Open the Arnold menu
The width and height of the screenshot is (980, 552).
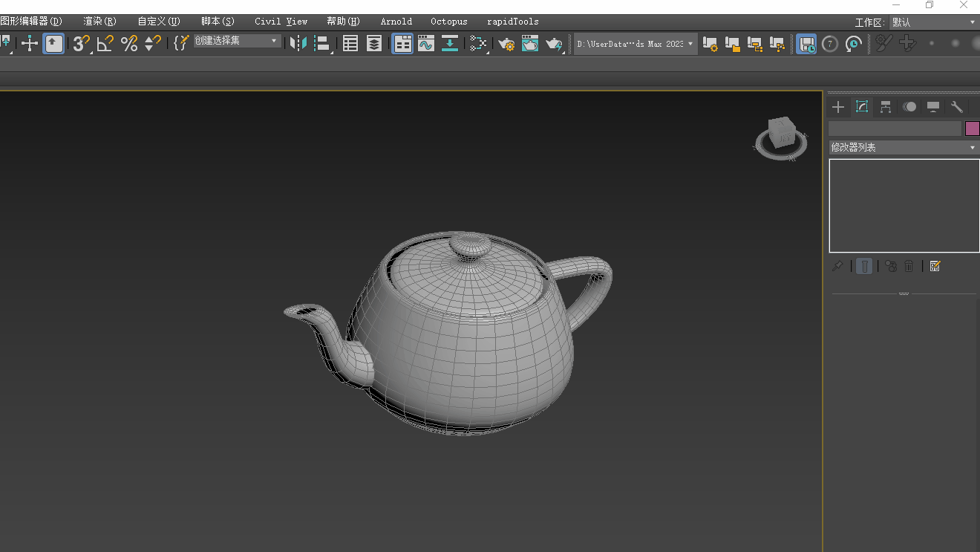click(396, 22)
